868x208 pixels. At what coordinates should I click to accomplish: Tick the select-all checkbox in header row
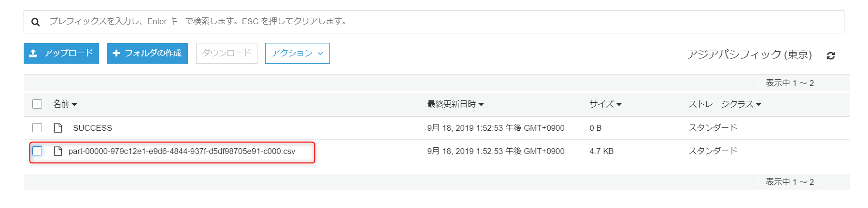(37, 104)
